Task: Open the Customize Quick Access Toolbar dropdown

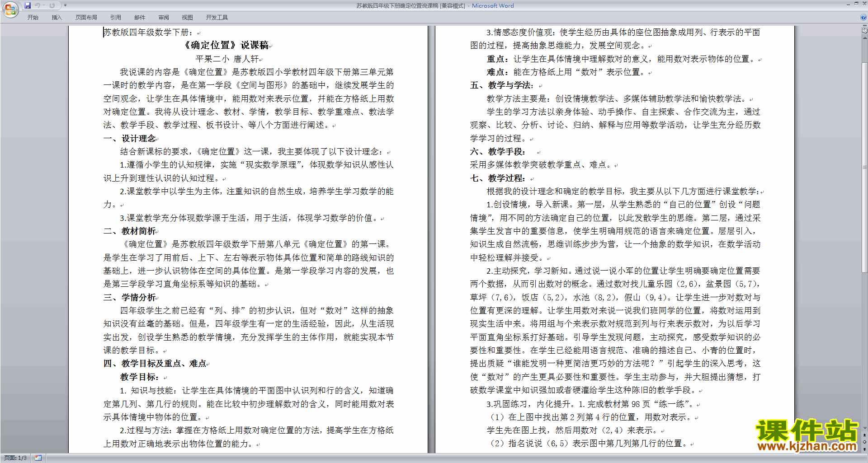Action: point(65,5)
